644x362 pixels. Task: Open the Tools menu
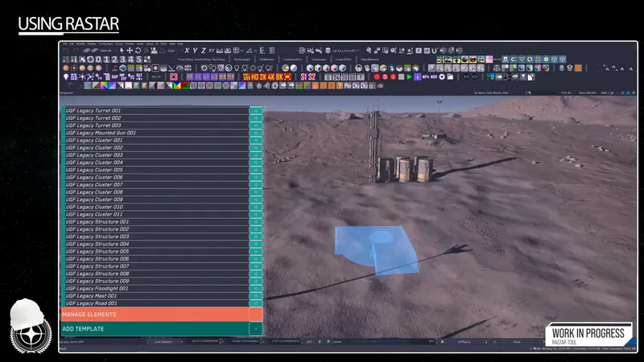[x=163, y=43]
